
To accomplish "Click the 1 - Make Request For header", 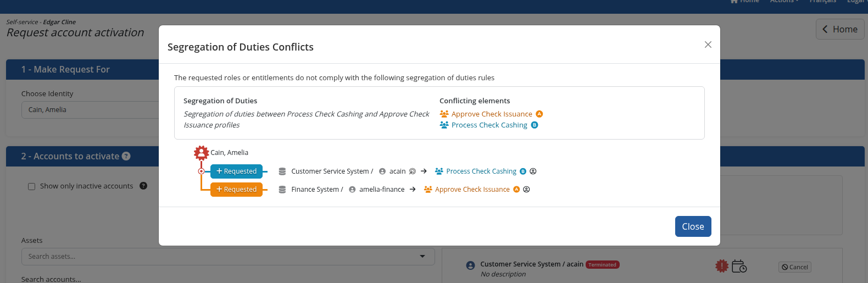I will tap(65, 69).
